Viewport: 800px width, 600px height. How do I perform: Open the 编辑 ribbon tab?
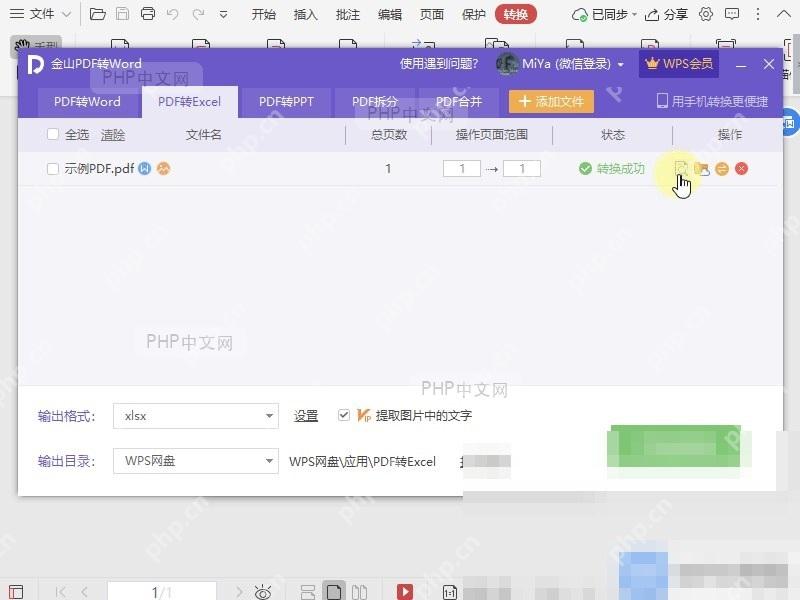pos(390,14)
